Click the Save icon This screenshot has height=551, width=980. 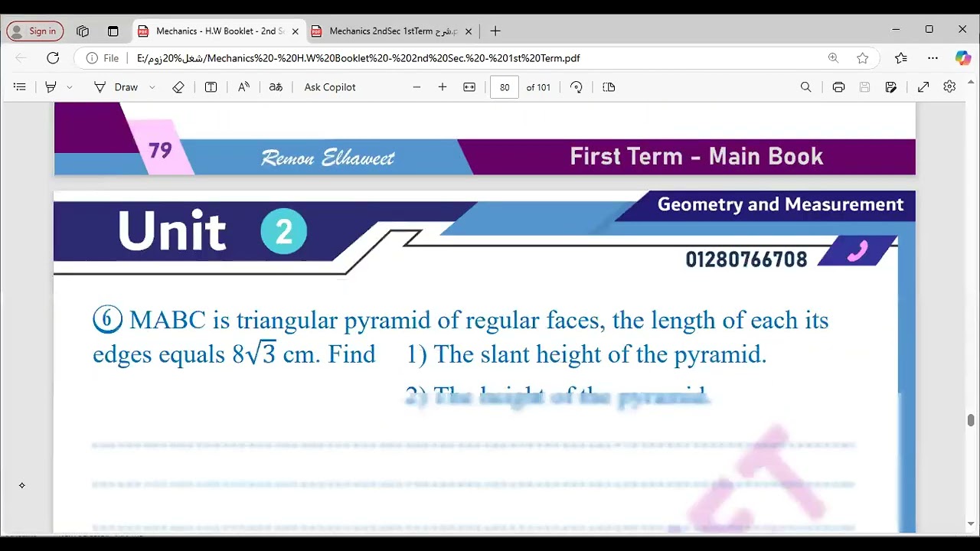864,87
